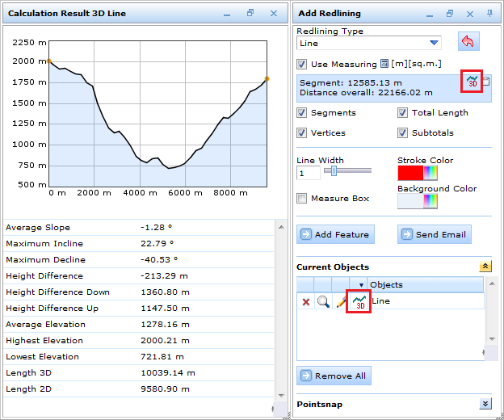Screen dimensions: 504x420
Task: Uncheck the Segments checkbox
Action: click(302, 113)
